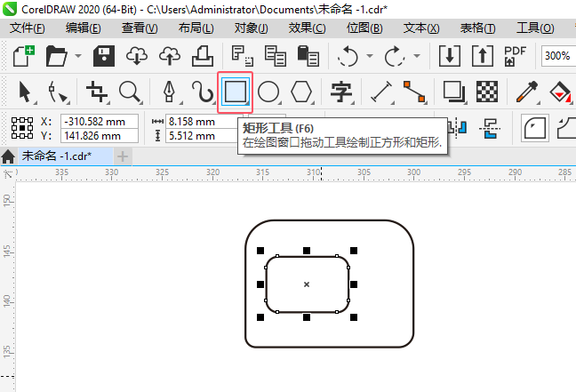This screenshot has height=392, width=576.
Task: Click the Paste clipboard icon
Action: point(308,56)
